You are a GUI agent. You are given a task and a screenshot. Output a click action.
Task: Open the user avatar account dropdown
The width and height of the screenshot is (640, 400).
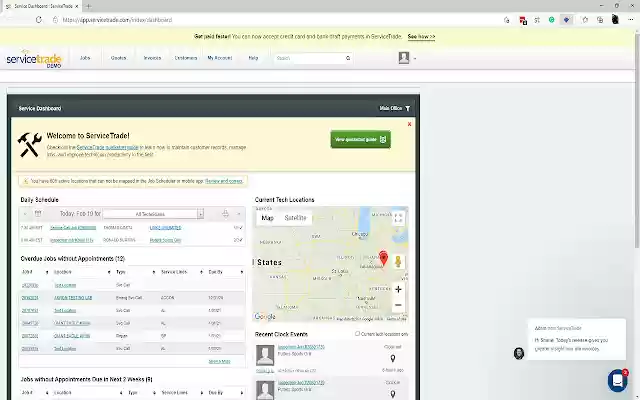coord(407,58)
